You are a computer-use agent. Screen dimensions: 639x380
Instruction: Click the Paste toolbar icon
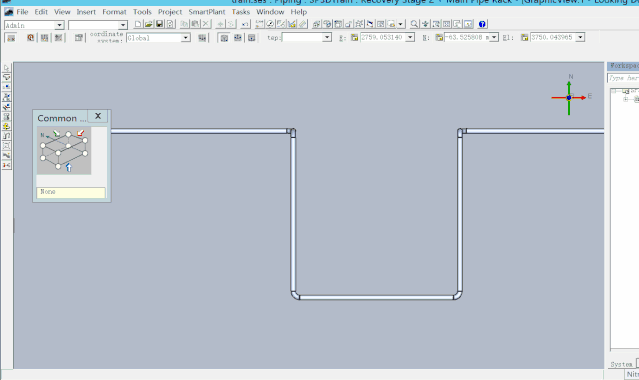tap(195, 24)
